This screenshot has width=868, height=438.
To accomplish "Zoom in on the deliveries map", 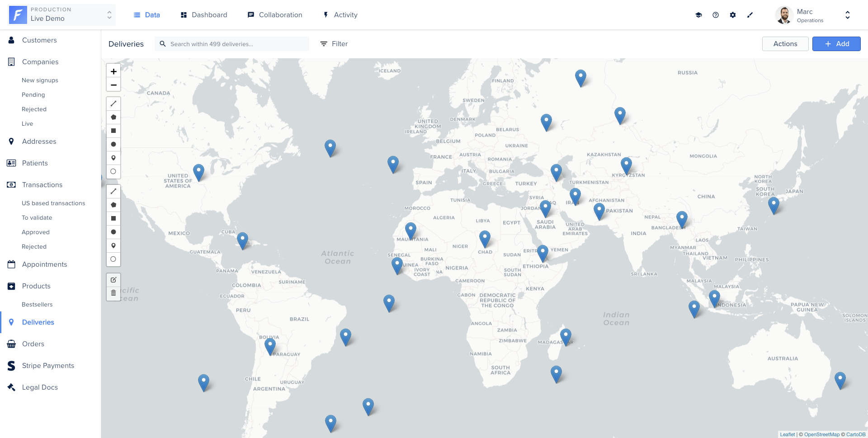I will coord(113,71).
